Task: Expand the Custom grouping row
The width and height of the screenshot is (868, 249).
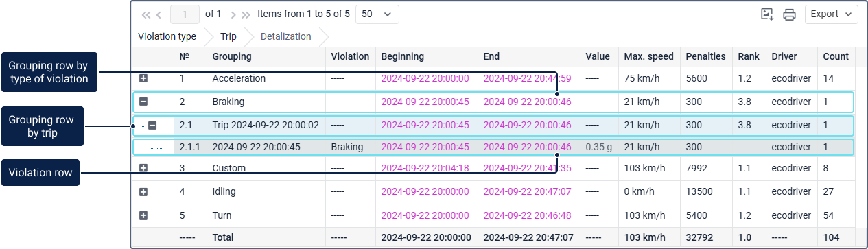Action: point(143,168)
